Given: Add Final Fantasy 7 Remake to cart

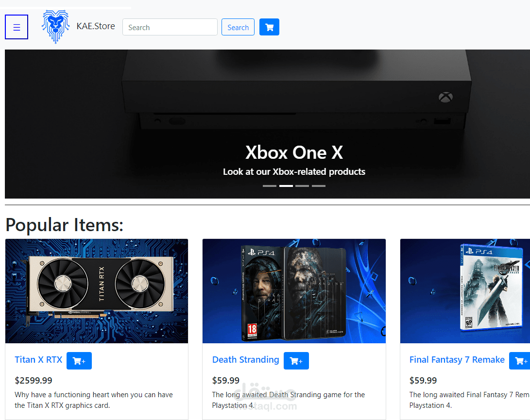Looking at the screenshot, I should point(520,361).
